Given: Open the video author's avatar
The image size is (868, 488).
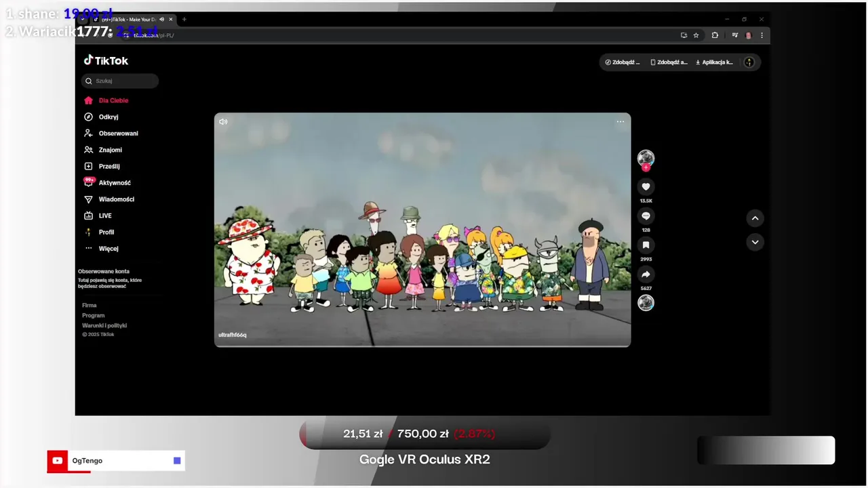Looking at the screenshot, I should click(646, 158).
